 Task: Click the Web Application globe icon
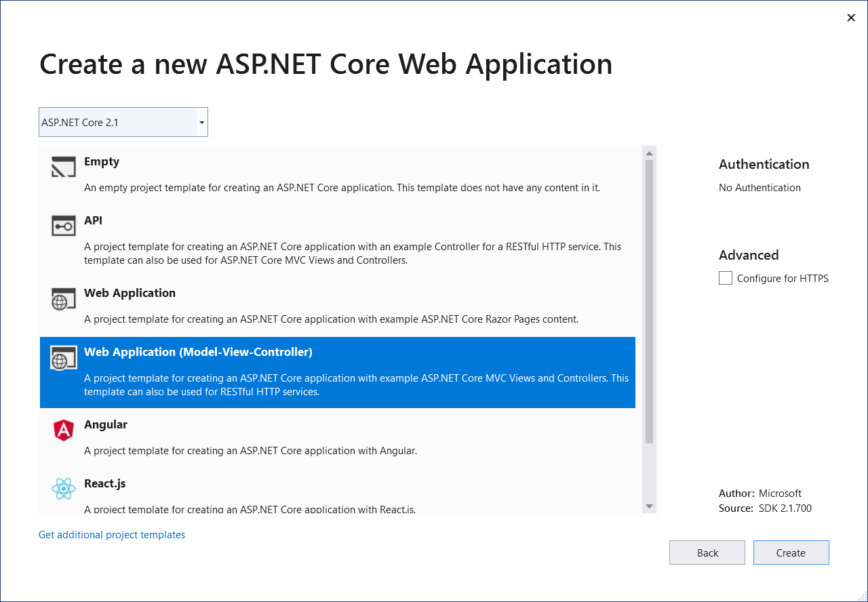pyautogui.click(x=63, y=298)
